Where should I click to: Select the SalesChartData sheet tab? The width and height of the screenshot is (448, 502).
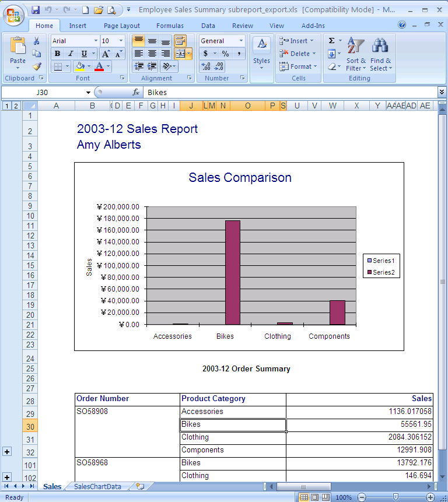point(97,487)
